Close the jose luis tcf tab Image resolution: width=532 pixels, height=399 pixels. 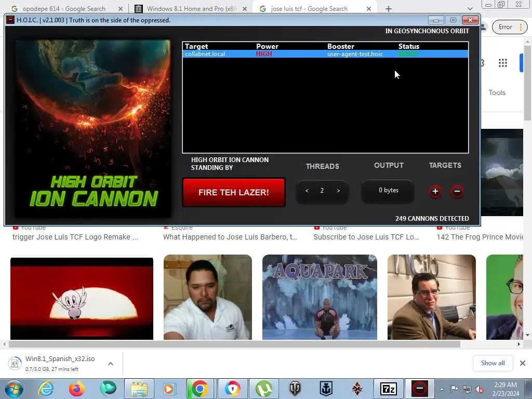[369, 9]
